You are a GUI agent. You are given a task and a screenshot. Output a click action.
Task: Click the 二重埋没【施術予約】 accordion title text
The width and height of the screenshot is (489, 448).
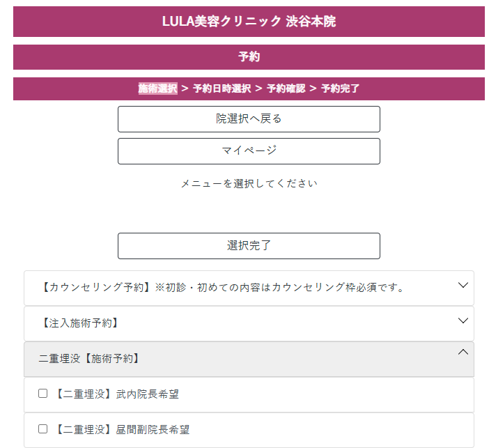(89, 359)
